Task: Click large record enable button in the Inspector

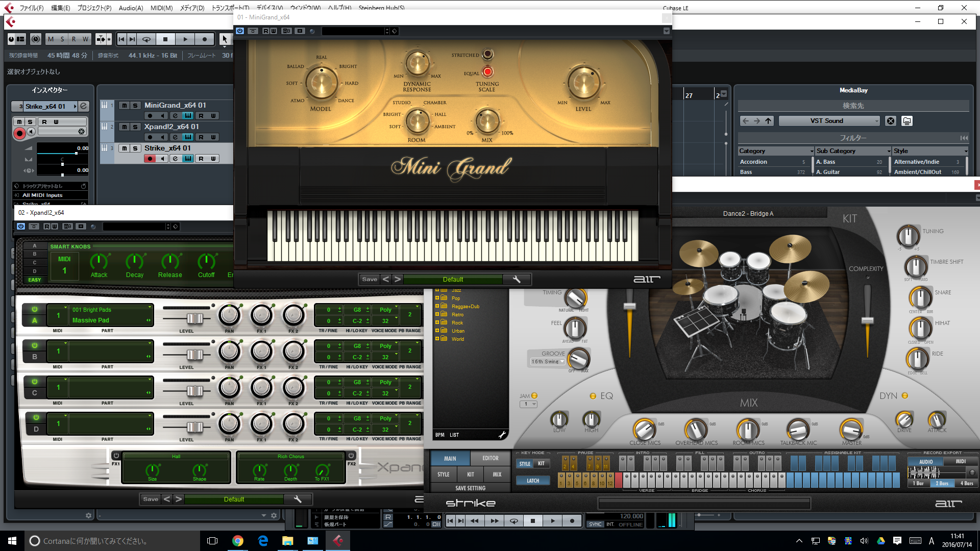Action: tap(19, 134)
